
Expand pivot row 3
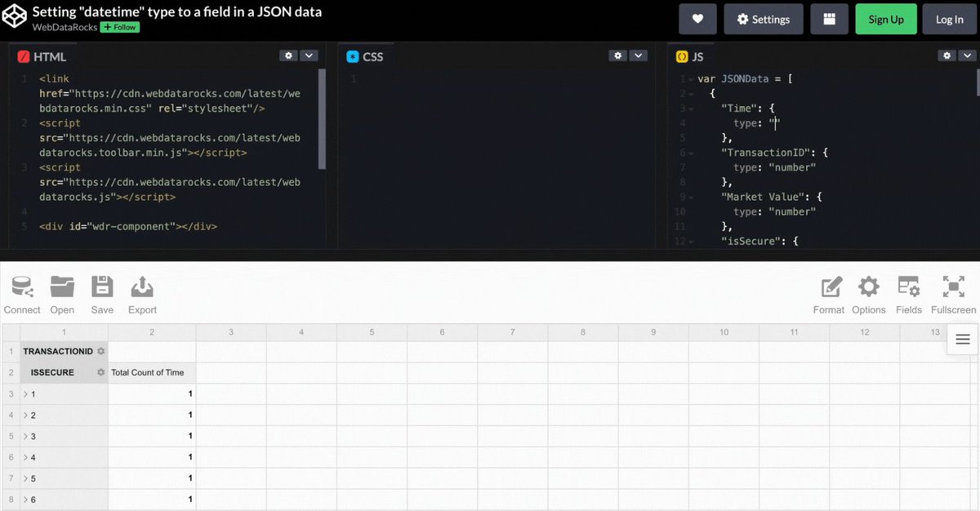(x=25, y=437)
